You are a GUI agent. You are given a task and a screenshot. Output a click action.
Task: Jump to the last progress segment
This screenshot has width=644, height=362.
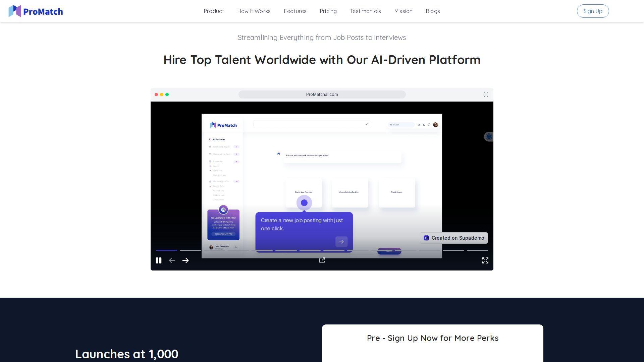[477, 250]
